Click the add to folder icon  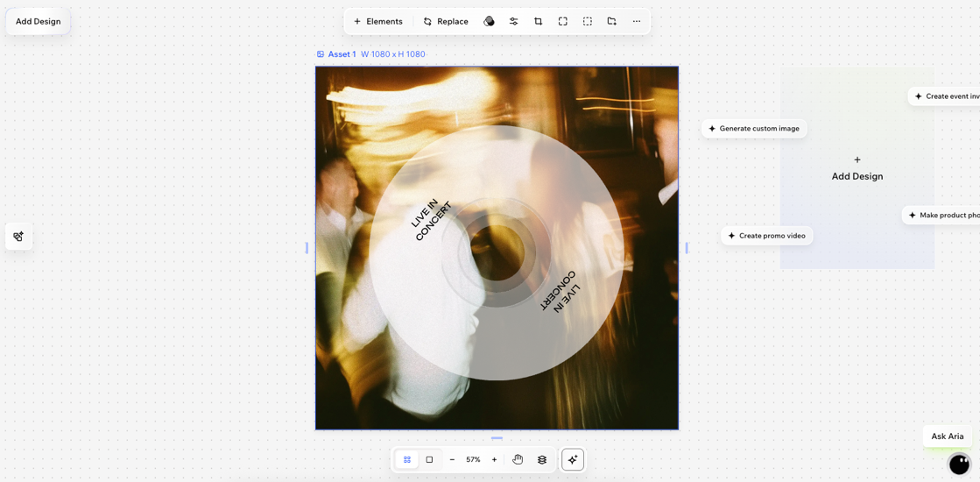pos(611,21)
